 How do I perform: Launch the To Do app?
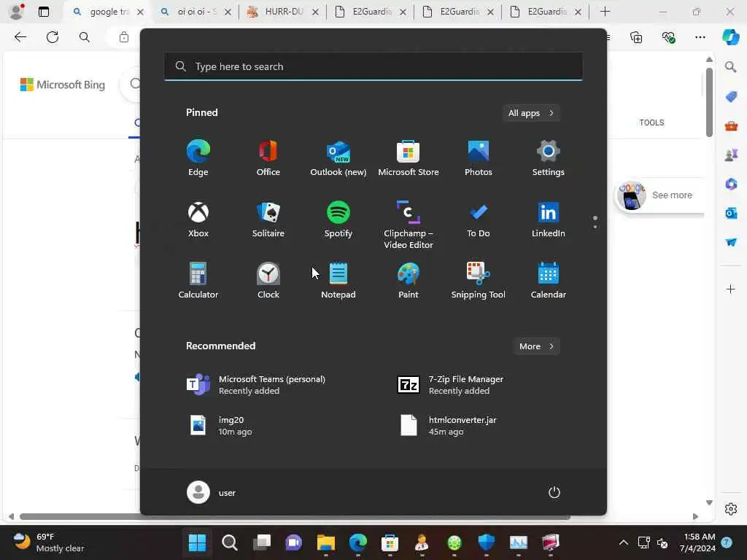(x=479, y=219)
